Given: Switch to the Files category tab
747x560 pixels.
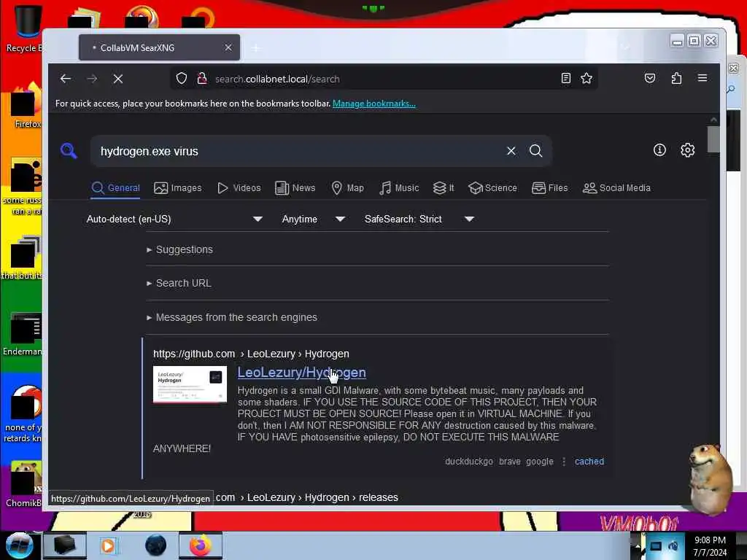Looking at the screenshot, I should (x=550, y=187).
